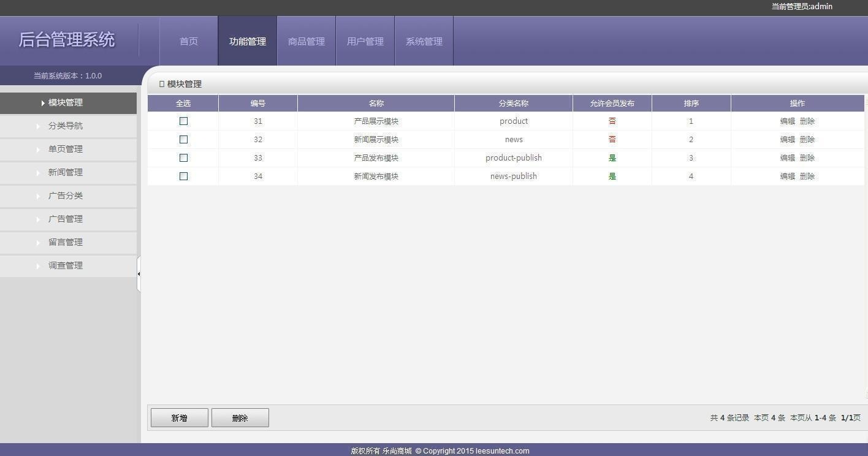Open 新闻管理 sidebar section
868x456 pixels.
66,173
